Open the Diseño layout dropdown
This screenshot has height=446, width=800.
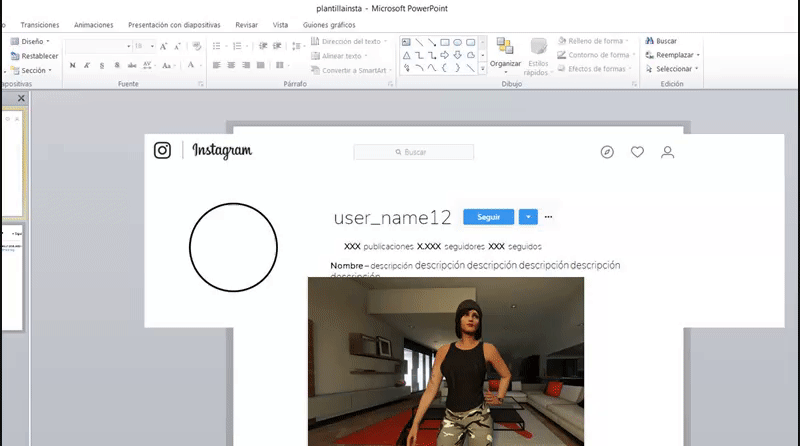tap(30, 41)
